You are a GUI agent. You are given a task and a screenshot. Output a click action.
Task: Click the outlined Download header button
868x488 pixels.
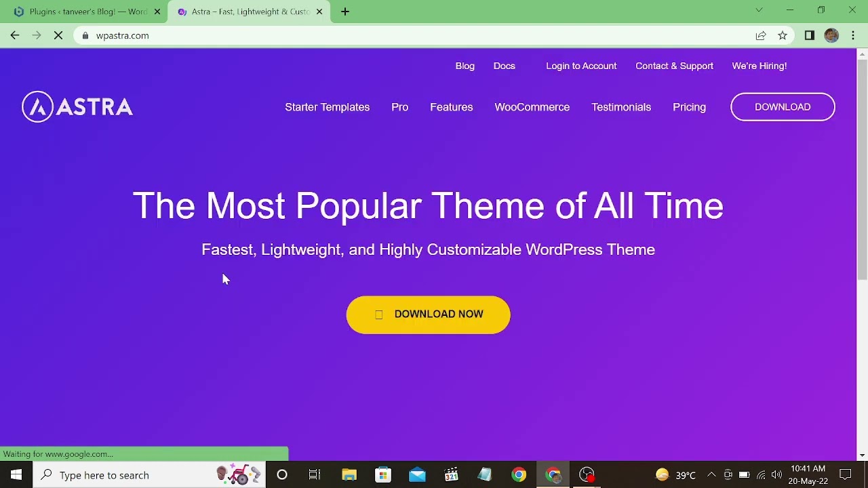click(783, 107)
